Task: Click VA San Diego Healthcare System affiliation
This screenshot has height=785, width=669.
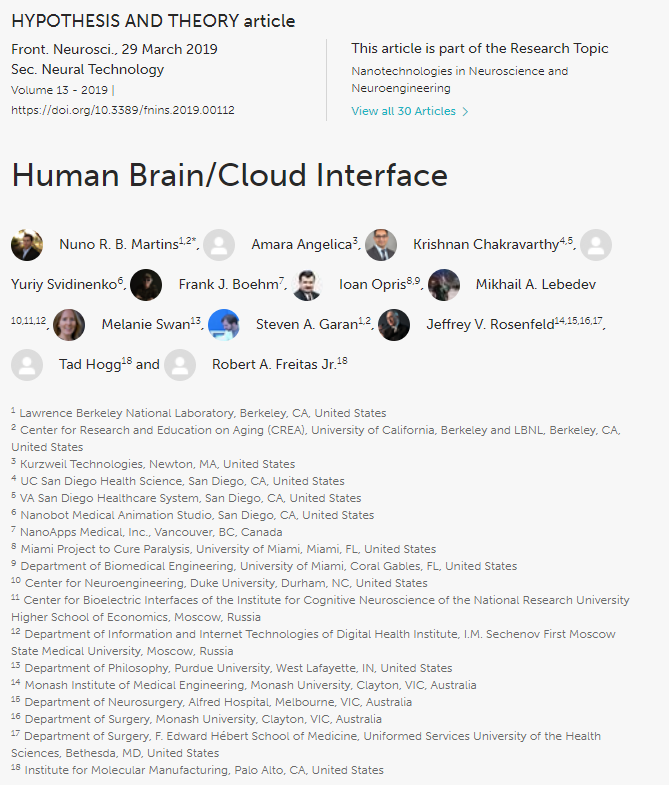Action: coord(186,498)
